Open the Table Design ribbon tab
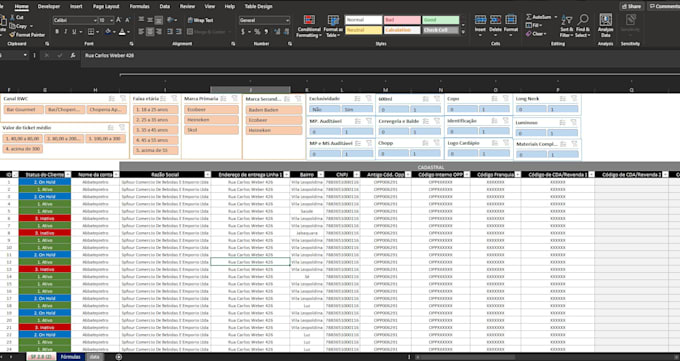 (x=258, y=7)
